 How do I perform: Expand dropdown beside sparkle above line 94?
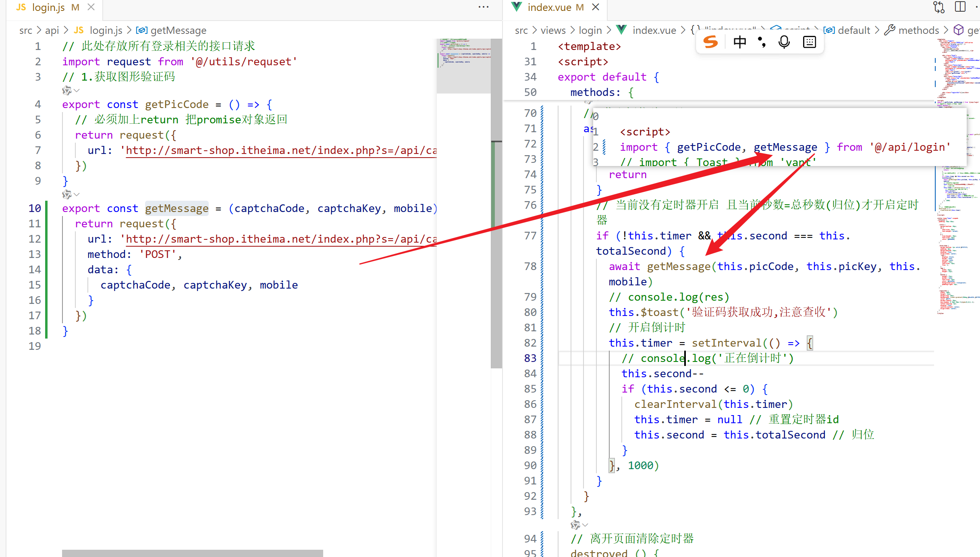pyautogui.click(x=586, y=525)
